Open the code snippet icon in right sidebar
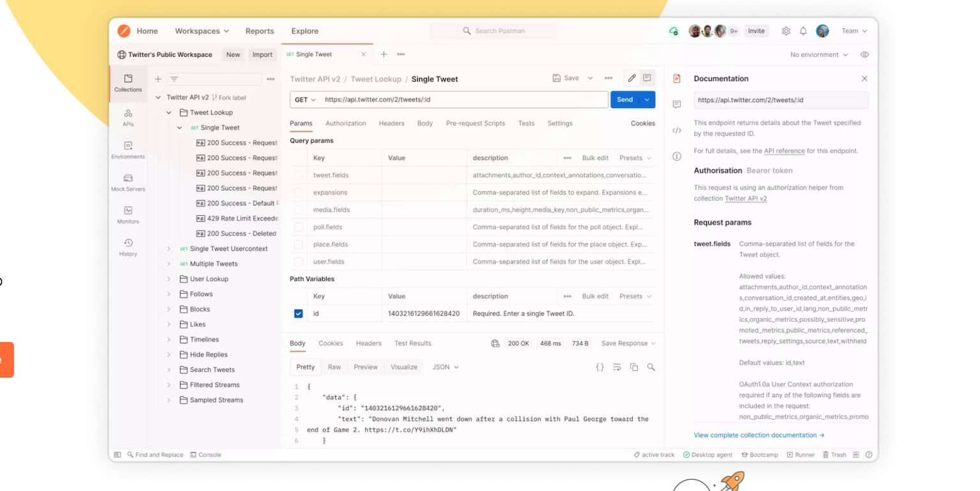 pyautogui.click(x=677, y=130)
